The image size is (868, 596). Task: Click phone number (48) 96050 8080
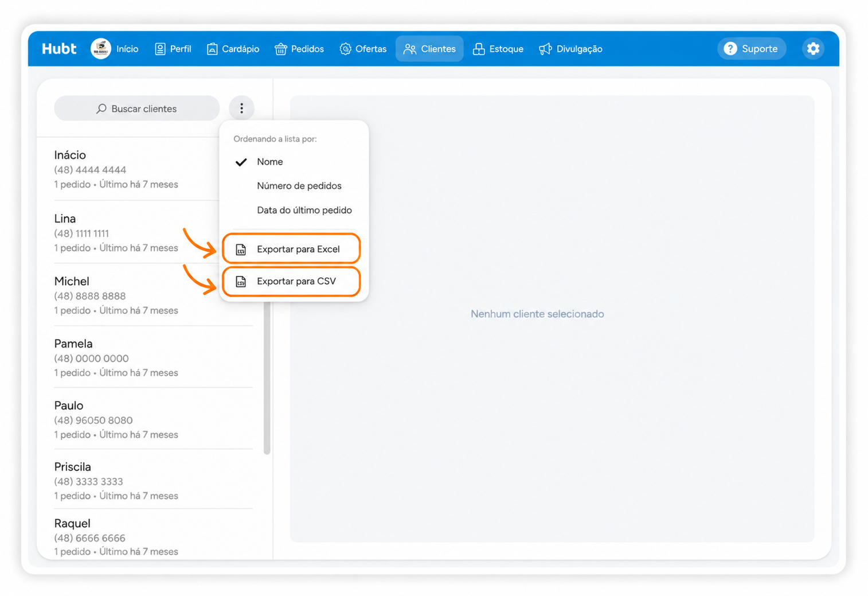click(x=93, y=420)
